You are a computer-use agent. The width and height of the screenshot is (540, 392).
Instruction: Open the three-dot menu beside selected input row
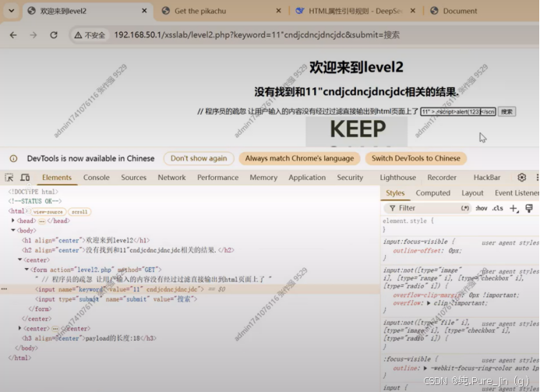4,289
